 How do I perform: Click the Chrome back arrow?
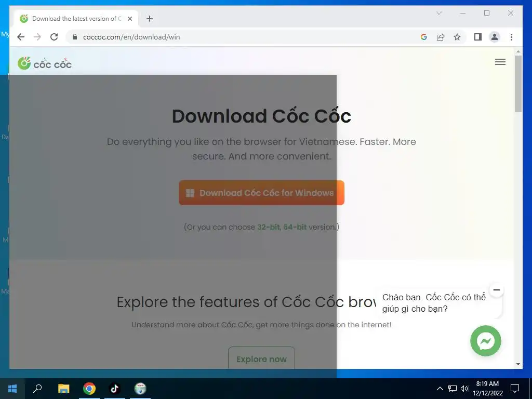pyautogui.click(x=21, y=37)
